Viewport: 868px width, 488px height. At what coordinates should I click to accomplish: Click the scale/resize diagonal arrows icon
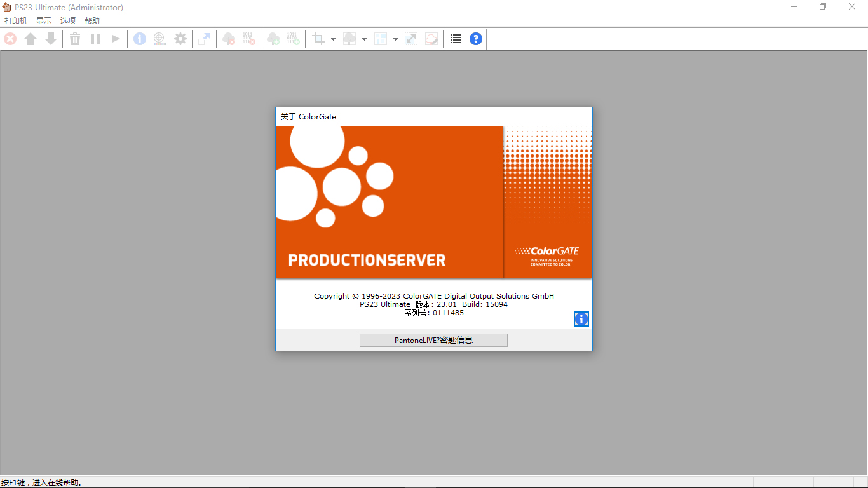[411, 39]
